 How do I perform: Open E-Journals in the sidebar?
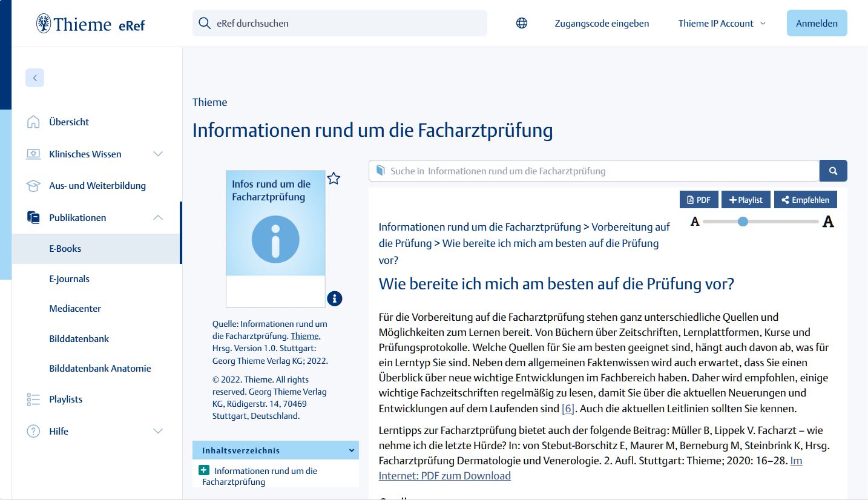click(69, 279)
